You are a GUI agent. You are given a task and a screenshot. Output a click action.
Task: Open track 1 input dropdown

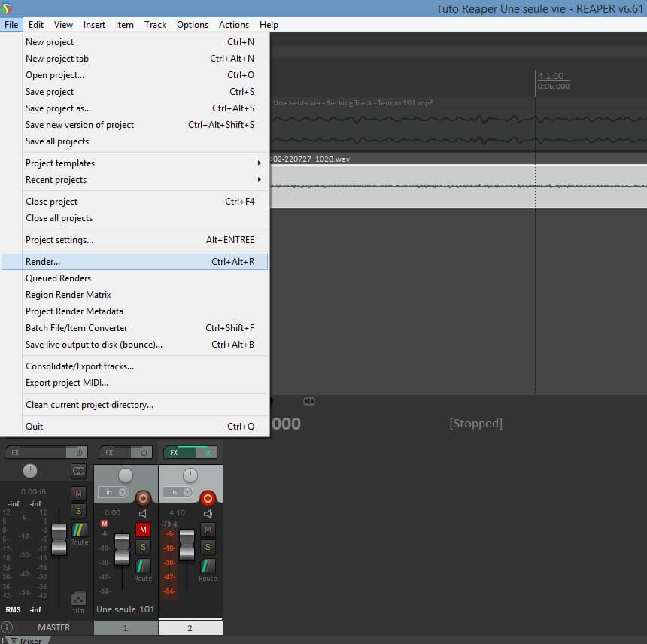[114, 492]
